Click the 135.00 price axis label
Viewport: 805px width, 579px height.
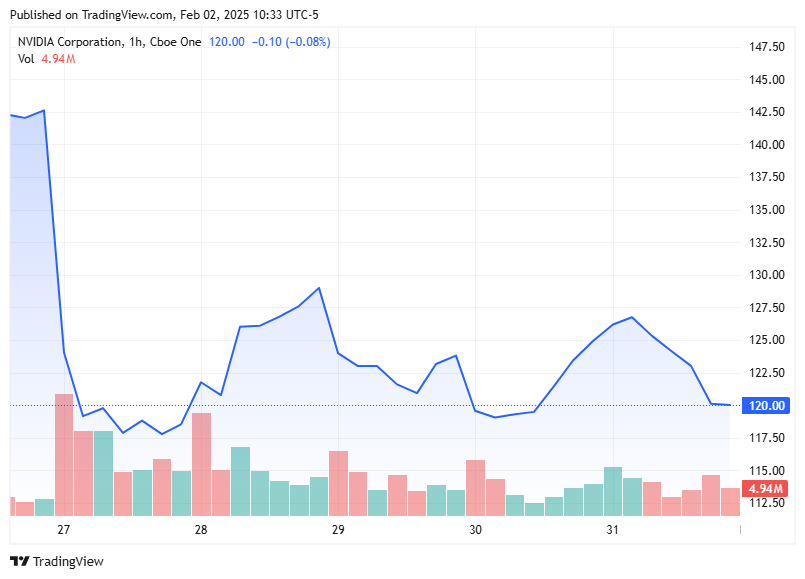click(x=766, y=210)
